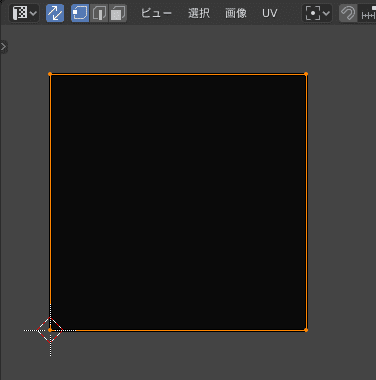The height and width of the screenshot is (380, 376).
Task: Open the UV menu
Action: (270, 13)
